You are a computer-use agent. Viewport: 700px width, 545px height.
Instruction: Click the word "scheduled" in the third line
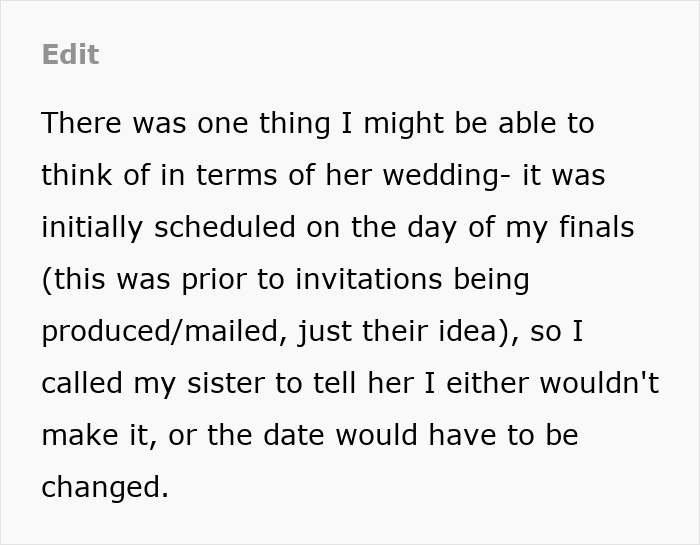(x=225, y=227)
